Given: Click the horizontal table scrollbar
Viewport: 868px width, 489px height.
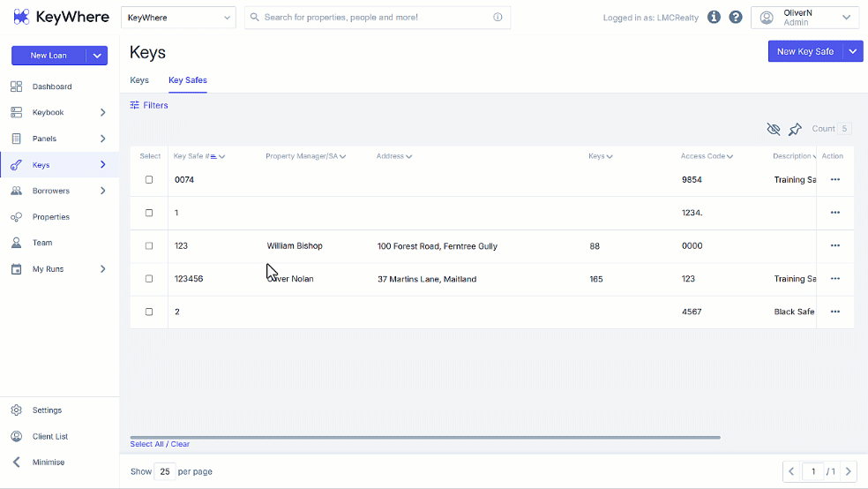Looking at the screenshot, I should [425, 438].
